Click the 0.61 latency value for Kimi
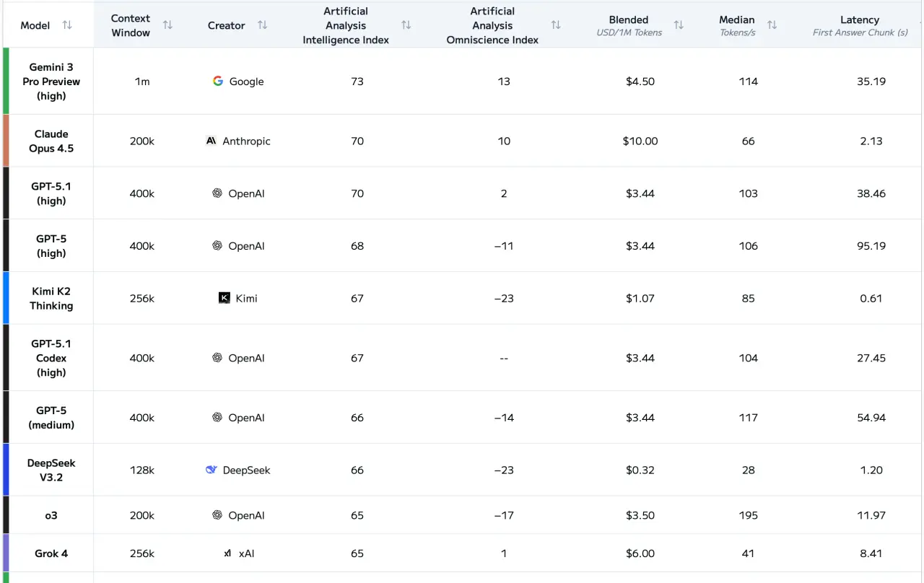924x583 pixels. (871, 298)
